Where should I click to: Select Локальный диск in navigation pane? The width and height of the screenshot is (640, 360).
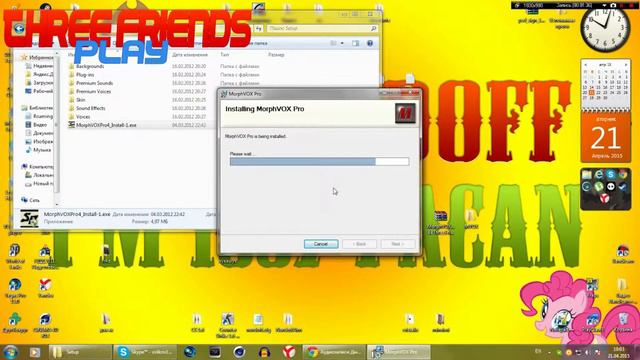tap(40, 175)
